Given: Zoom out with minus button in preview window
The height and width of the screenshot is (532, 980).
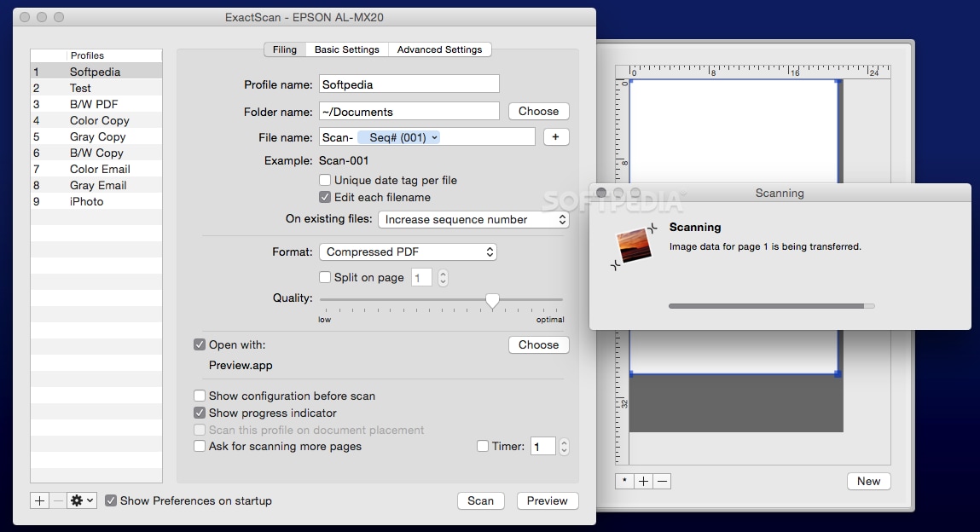Looking at the screenshot, I should 663,481.
